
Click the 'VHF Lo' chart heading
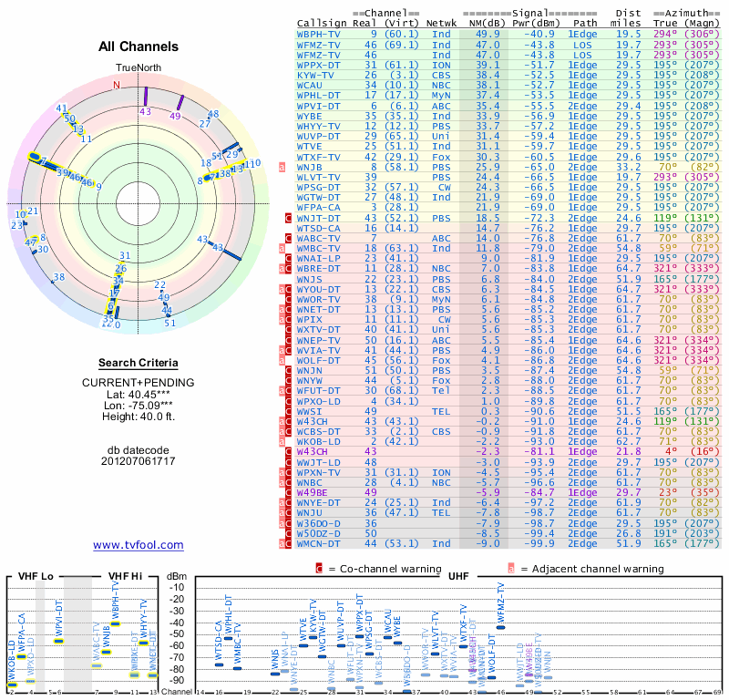pos(36,576)
